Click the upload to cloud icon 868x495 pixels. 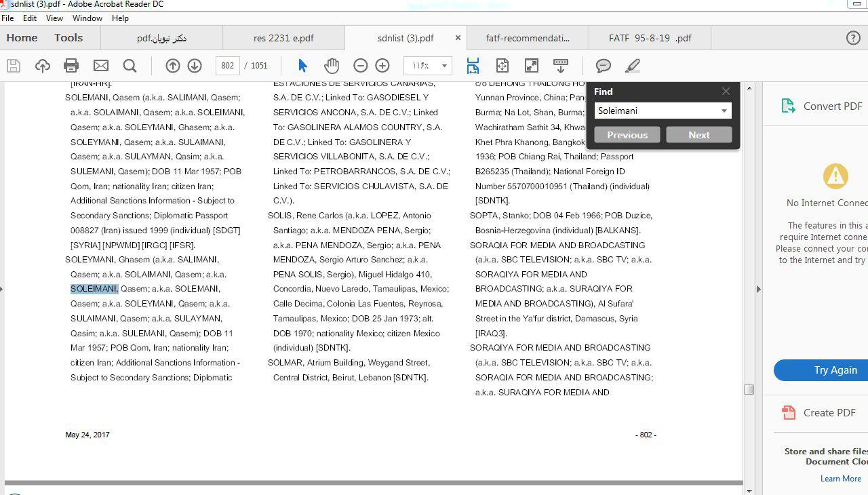(x=43, y=66)
